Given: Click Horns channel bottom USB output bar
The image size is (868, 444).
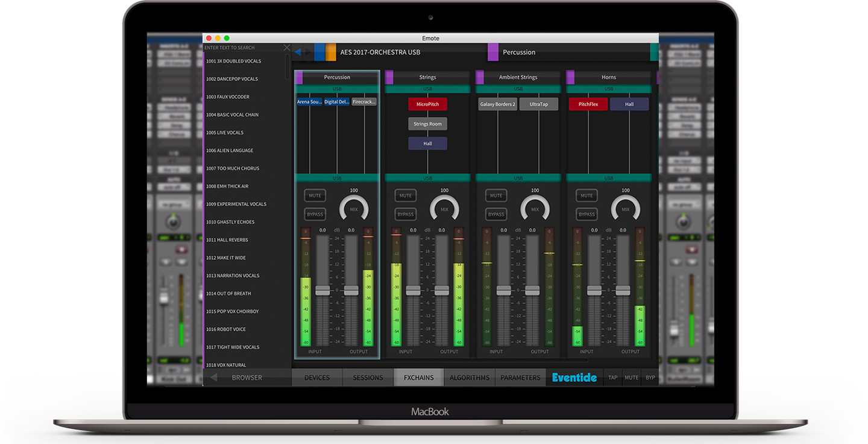Looking at the screenshot, I should coord(609,178).
